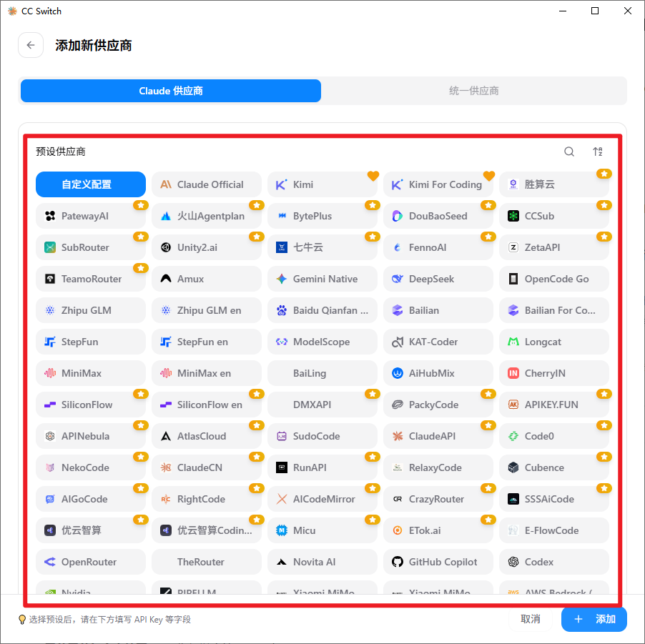The image size is (645, 644).
Task: Pick the StepFun preset
Action: tap(91, 342)
